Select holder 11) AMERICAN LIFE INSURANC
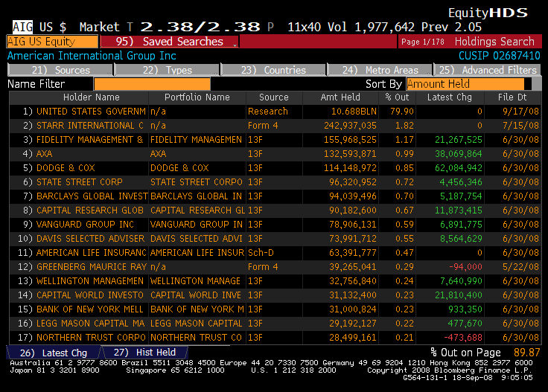548x392 pixels. (82, 253)
